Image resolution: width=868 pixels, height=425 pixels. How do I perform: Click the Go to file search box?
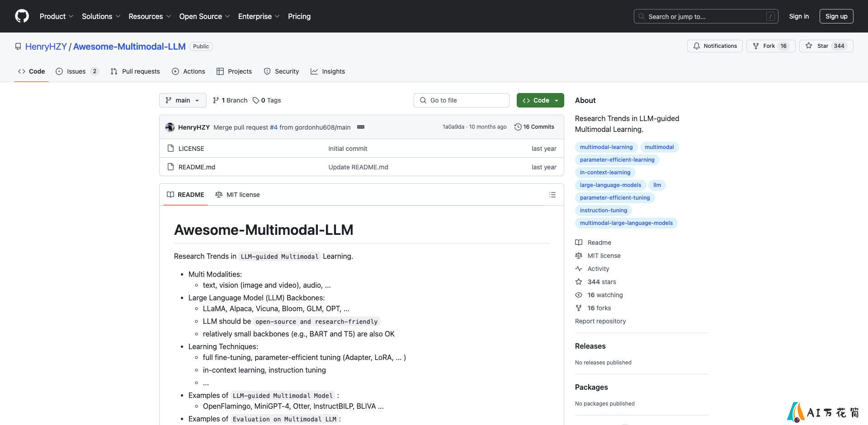tap(462, 100)
